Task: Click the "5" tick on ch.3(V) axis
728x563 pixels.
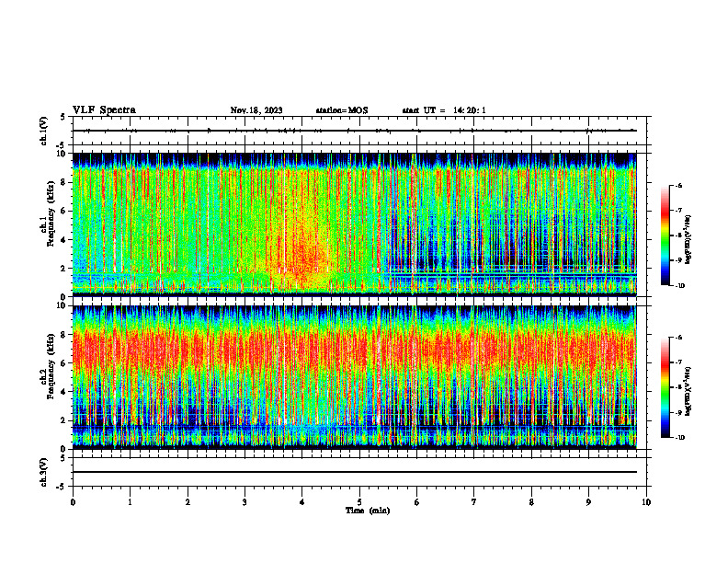Action: point(64,458)
